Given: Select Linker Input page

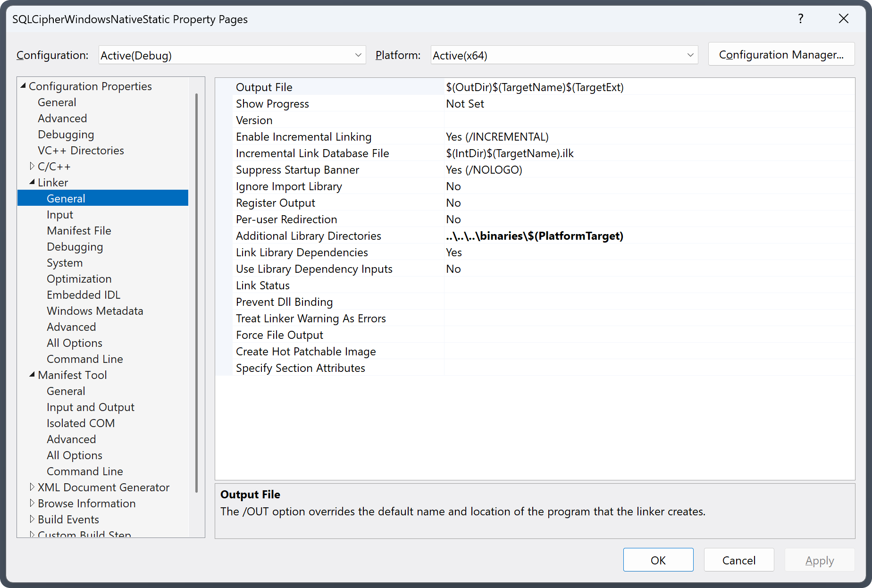Looking at the screenshot, I should click(x=60, y=215).
